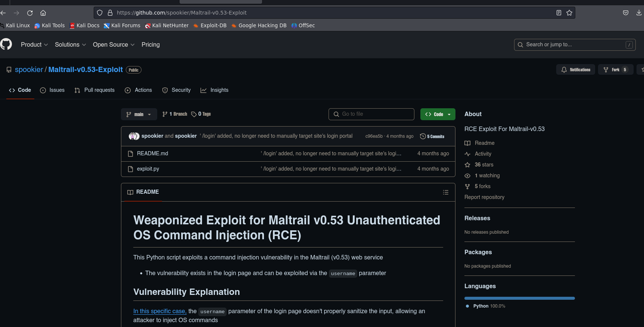Switch to the Issues tab

(x=52, y=90)
